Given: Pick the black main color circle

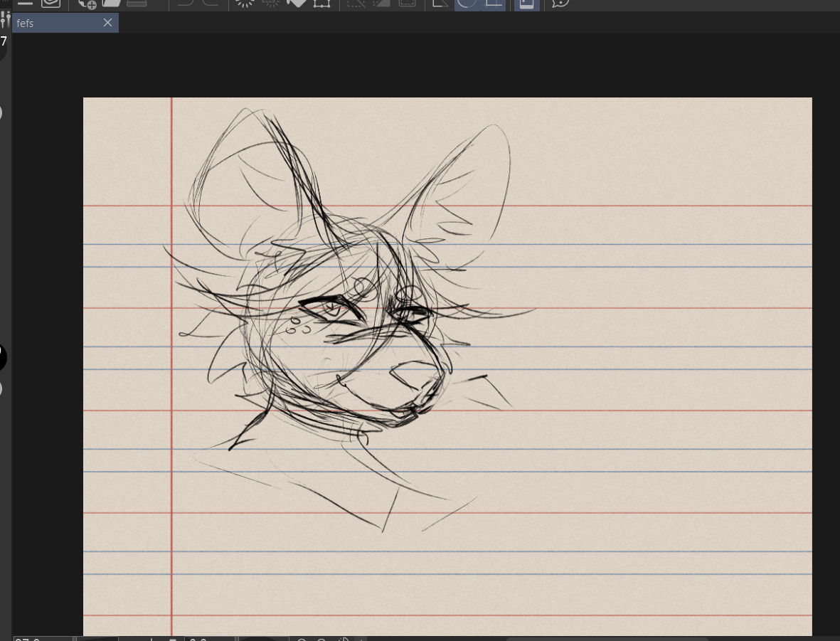Looking at the screenshot, I should (2, 357).
